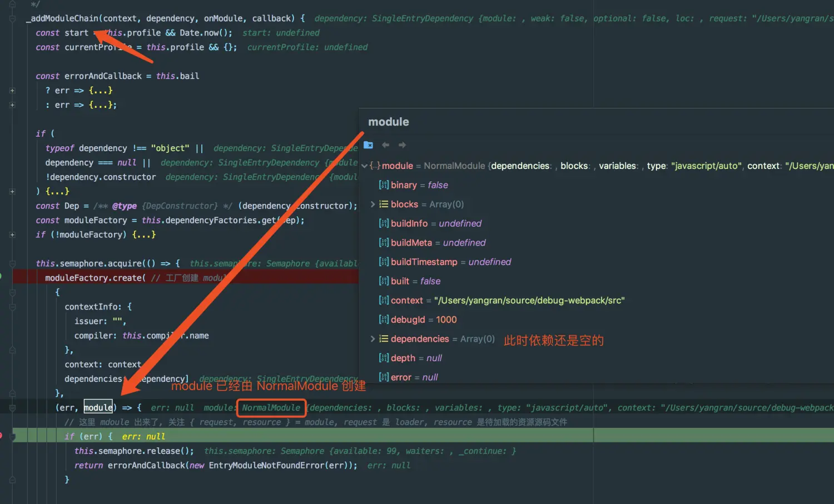Click folded {...} placeholder after ': err =>'
Screen dimensions: 834x504
tap(101, 104)
